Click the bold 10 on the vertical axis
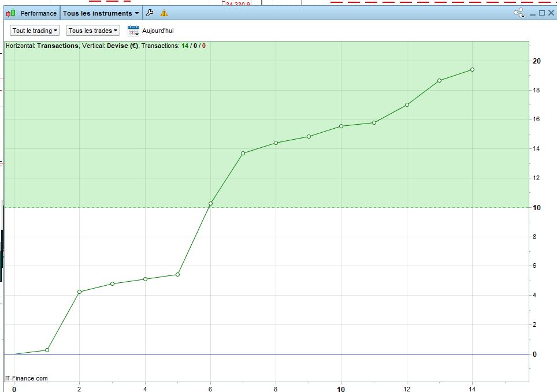 [x=536, y=208]
